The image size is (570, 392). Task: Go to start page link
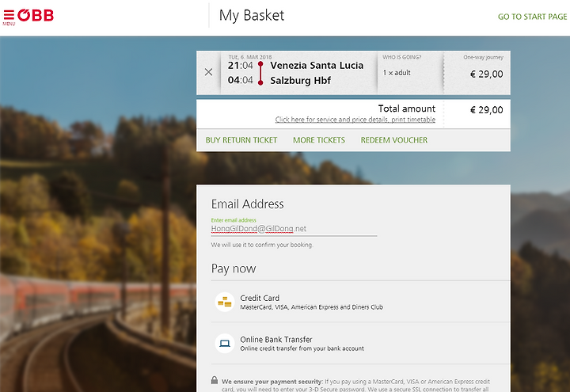click(x=532, y=17)
